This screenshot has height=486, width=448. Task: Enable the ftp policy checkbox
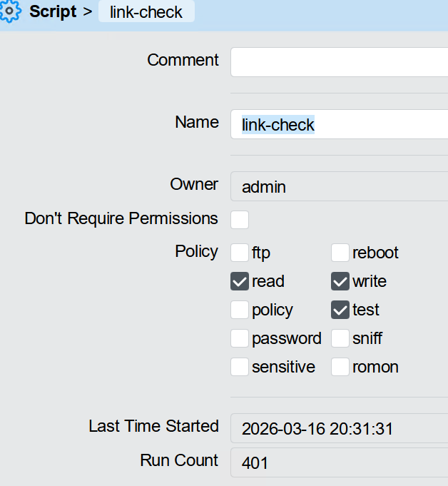pyautogui.click(x=240, y=253)
